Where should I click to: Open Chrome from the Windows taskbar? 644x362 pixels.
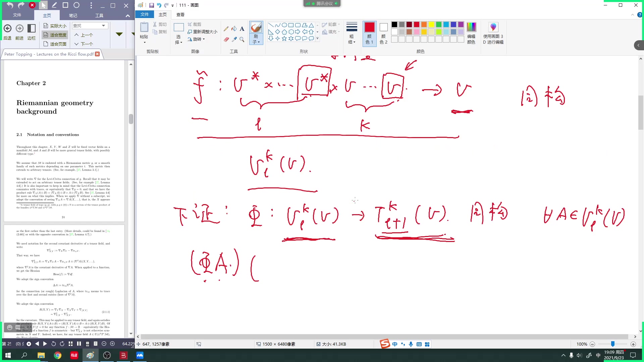(57, 355)
